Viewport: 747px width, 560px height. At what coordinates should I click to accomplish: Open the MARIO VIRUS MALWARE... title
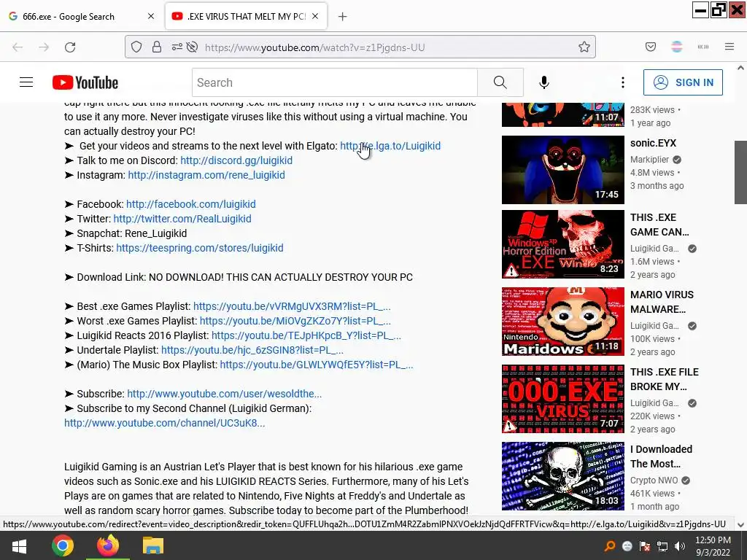pos(662,302)
